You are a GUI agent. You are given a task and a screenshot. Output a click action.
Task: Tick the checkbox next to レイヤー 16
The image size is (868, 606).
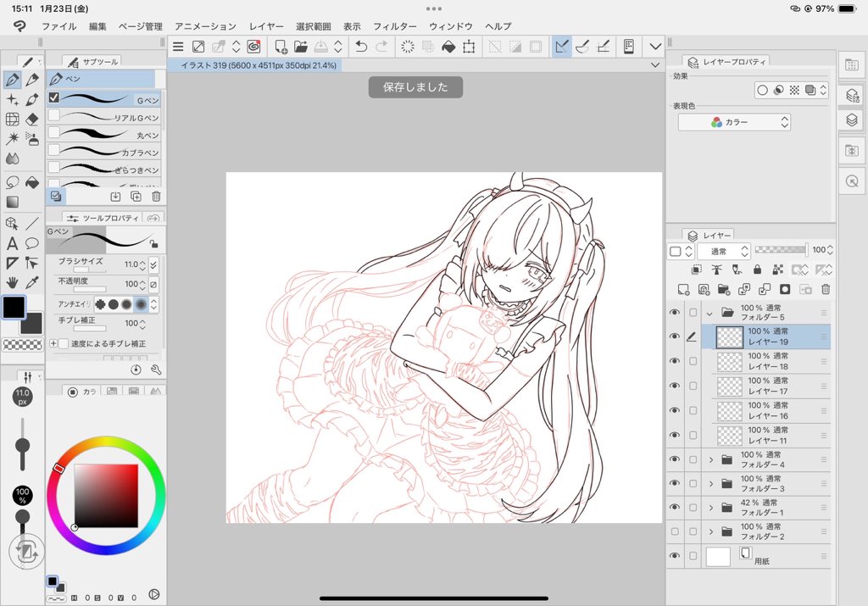tap(693, 411)
